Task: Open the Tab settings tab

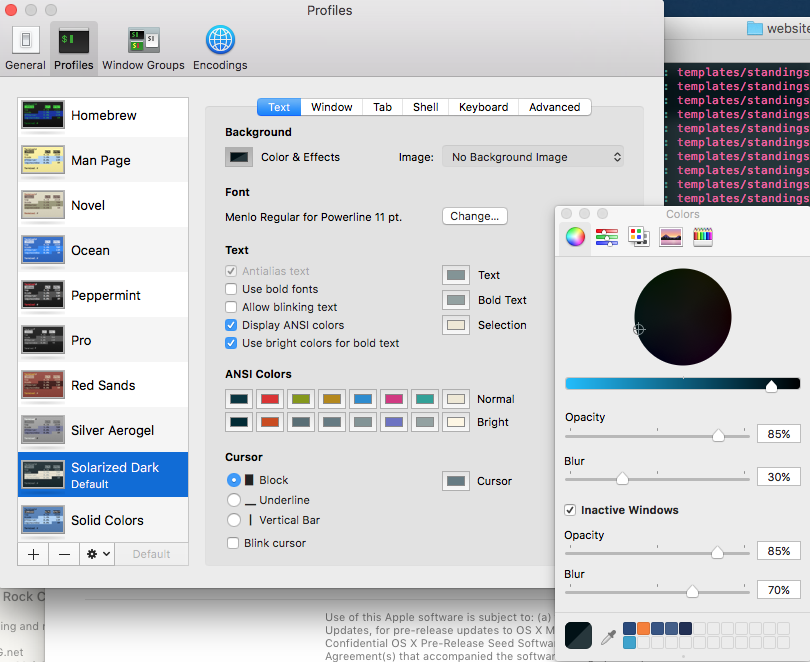Action: 382,107
